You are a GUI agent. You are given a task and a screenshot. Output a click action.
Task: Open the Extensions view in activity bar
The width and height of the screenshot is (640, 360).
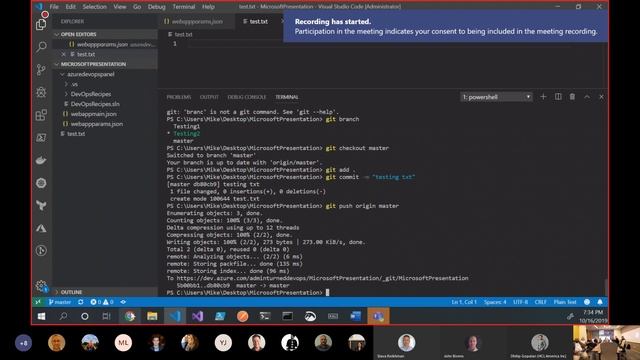(41, 115)
